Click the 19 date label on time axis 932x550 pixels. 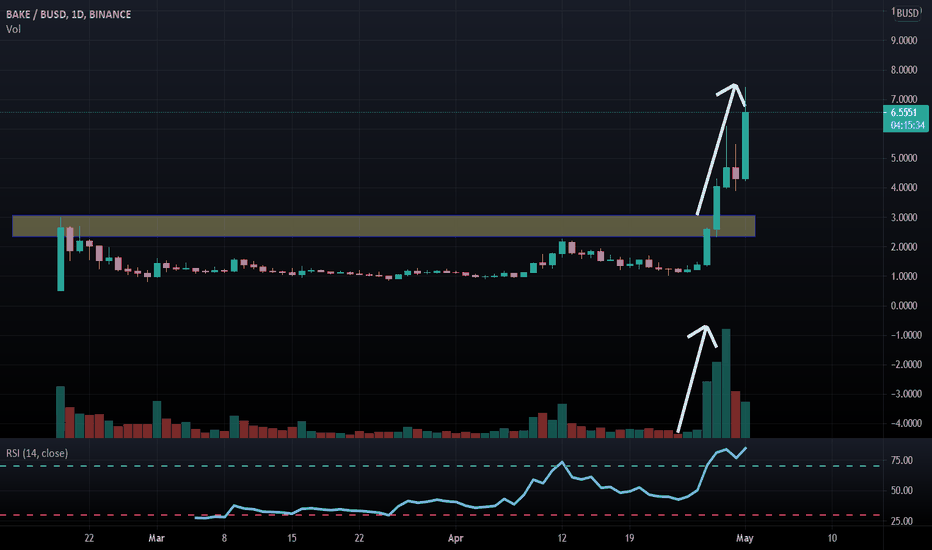point(629,538)
